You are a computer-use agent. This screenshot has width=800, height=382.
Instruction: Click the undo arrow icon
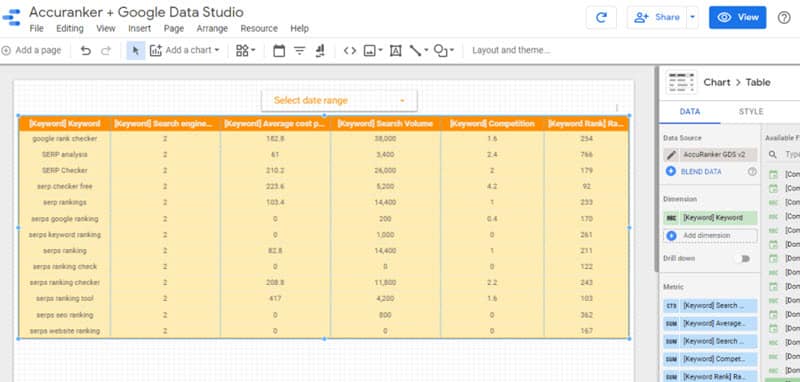(86, 50)
